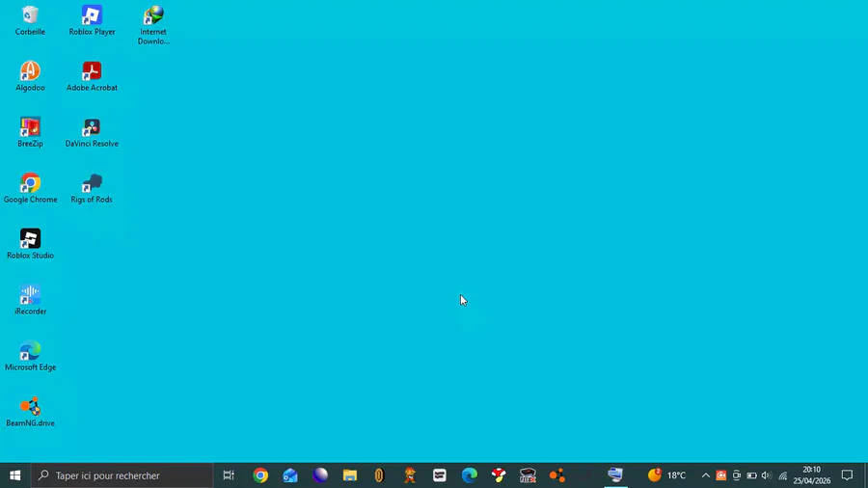Select the Google Chrome desktop shortcut

click(30, 189)
